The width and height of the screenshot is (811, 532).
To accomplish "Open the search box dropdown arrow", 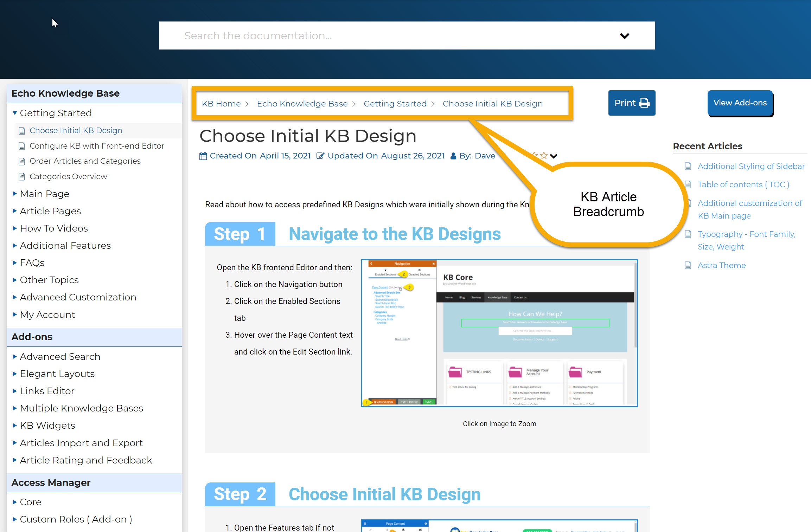I will pos(624,36).
